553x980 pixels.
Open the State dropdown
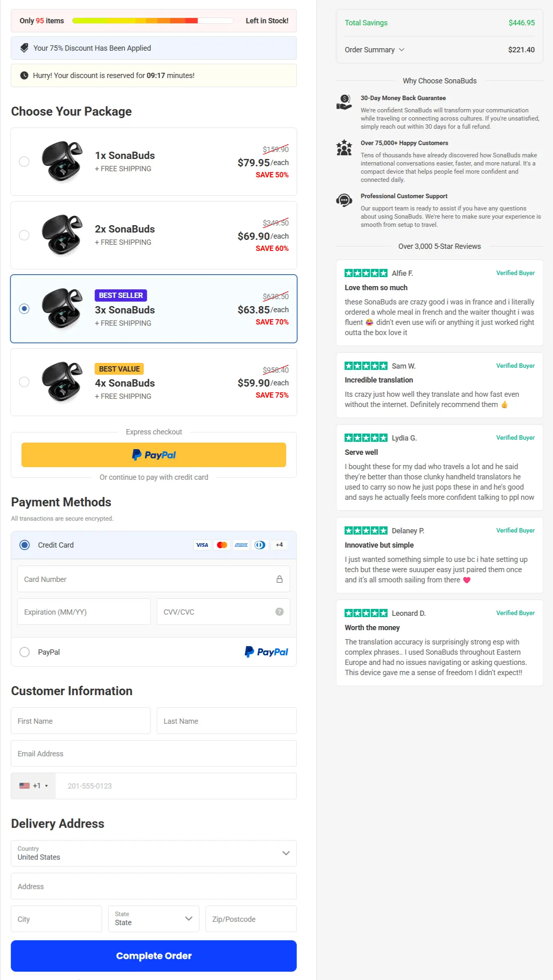click(x=153, y=919)
